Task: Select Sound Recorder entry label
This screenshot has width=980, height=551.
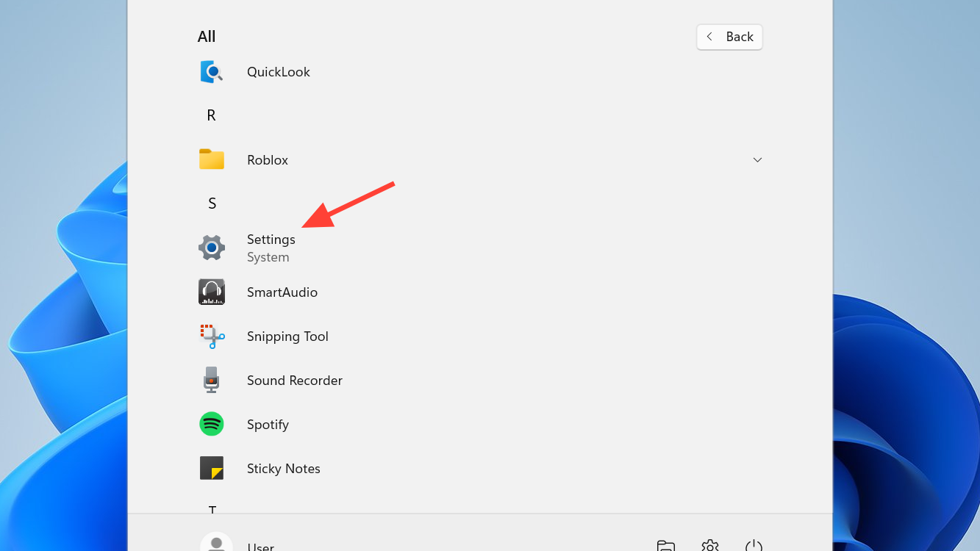Action: click(294, 381)
